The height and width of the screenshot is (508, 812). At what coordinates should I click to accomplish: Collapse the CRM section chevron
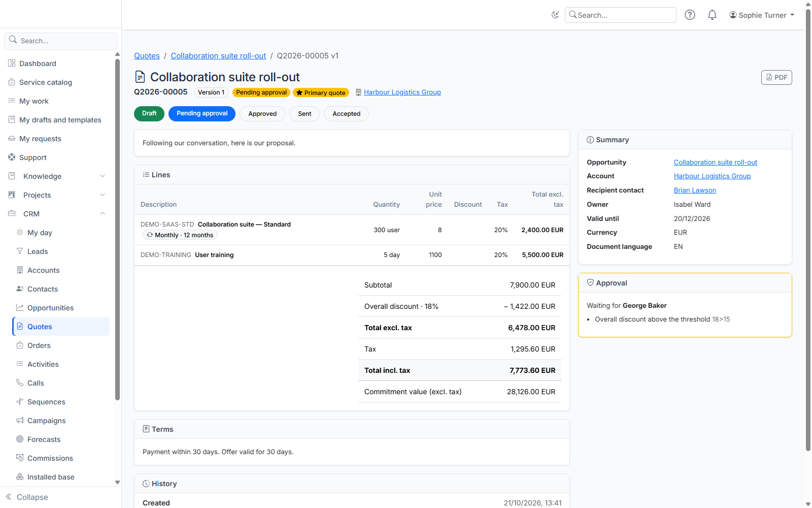coord(103,214)
